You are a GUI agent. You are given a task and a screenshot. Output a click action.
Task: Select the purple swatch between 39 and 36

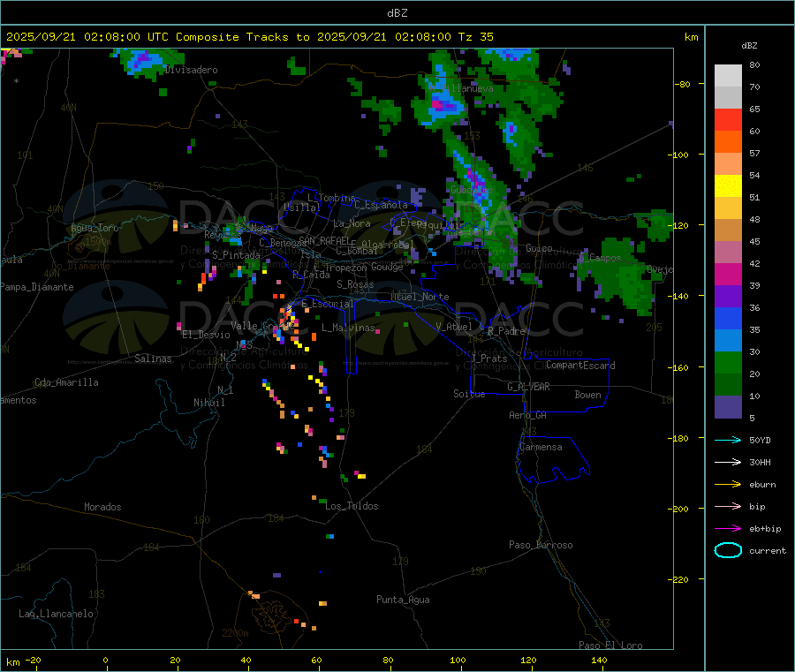(728, 297)
